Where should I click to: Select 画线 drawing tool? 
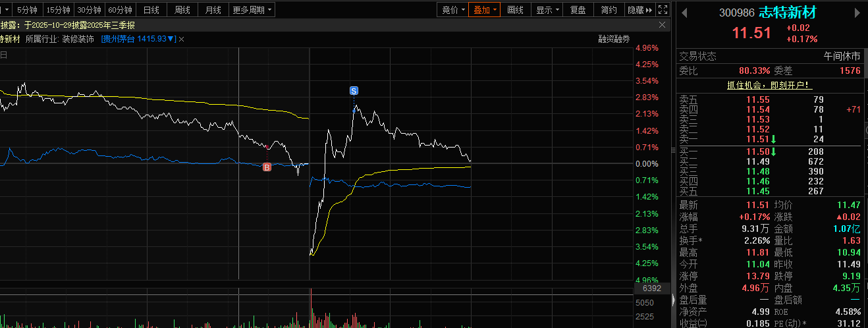516,10
